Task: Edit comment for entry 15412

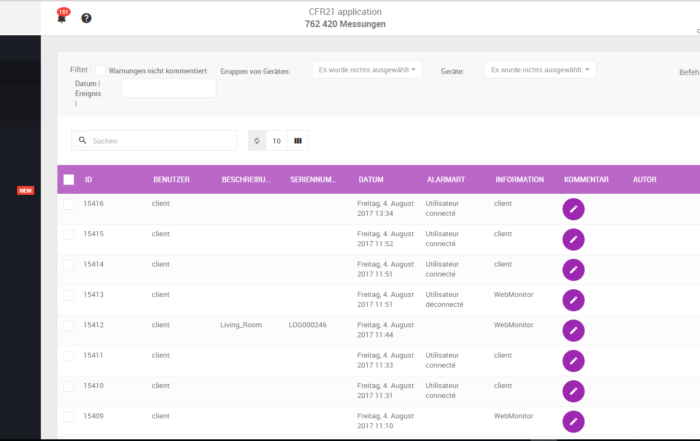Action: click(x=573, y=331)
